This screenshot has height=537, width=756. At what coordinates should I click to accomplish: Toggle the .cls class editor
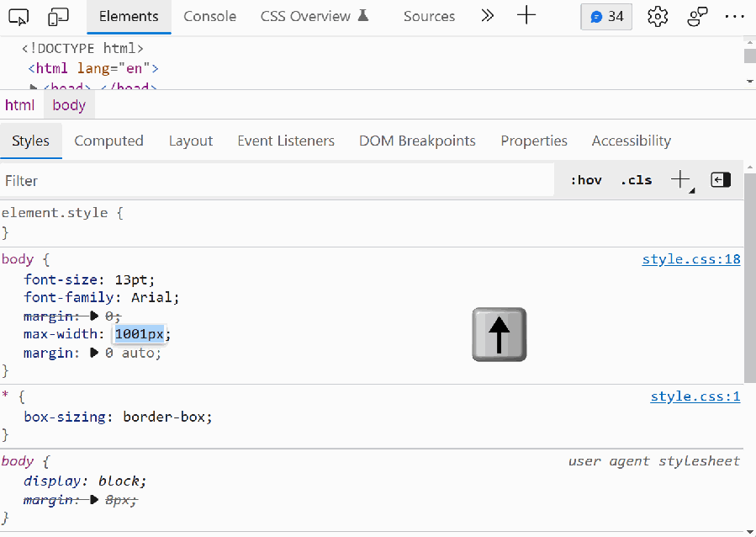[x=637, y=180]
